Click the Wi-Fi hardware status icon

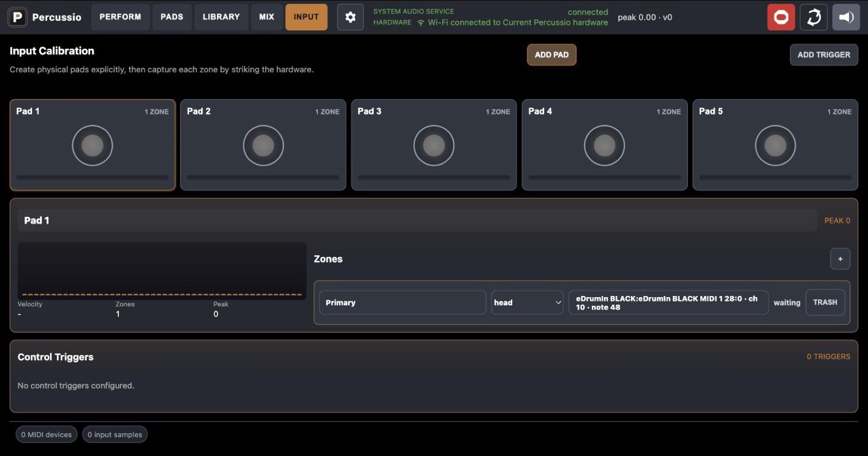[420, 23]
